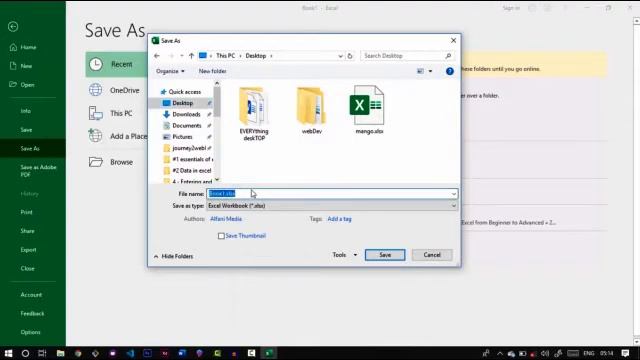Click the Browse folder icon
The width and height of the screenshot is (640, 360).
coord(96,162)
